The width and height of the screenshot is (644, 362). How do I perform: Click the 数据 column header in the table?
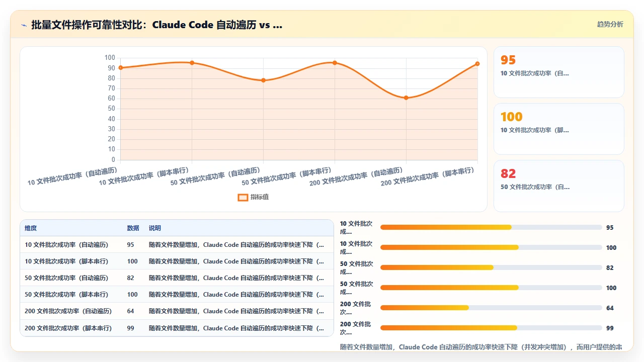pos(133,228)
